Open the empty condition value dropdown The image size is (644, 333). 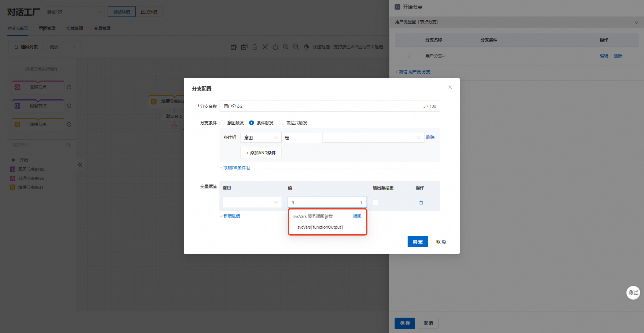pos(374,137)
